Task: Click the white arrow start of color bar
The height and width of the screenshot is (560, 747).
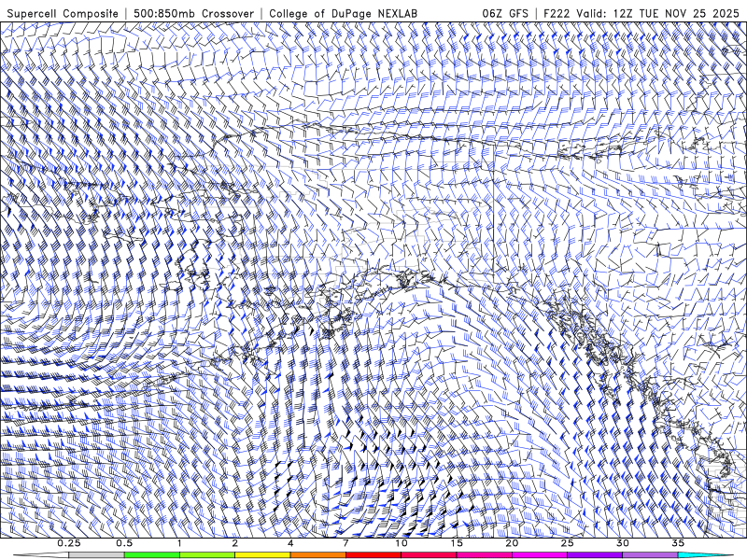Action: click(x=41, y=555)
